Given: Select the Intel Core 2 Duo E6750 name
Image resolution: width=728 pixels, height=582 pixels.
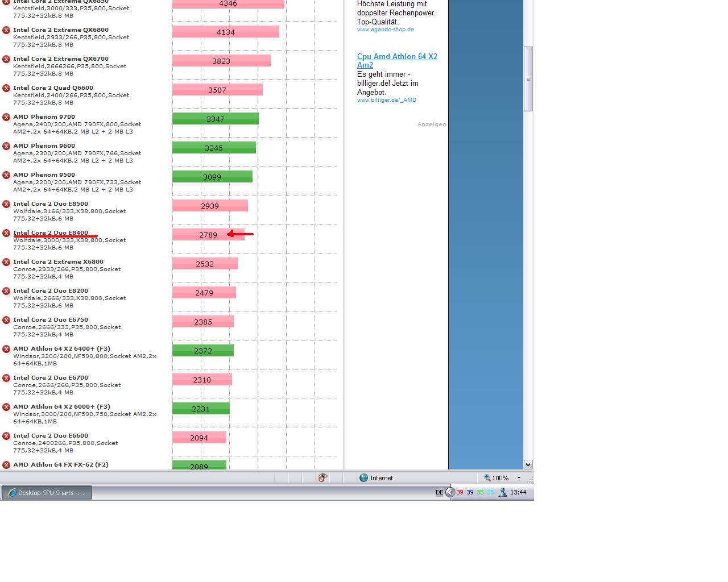Looking at the screenshot, I should point(51,320).
